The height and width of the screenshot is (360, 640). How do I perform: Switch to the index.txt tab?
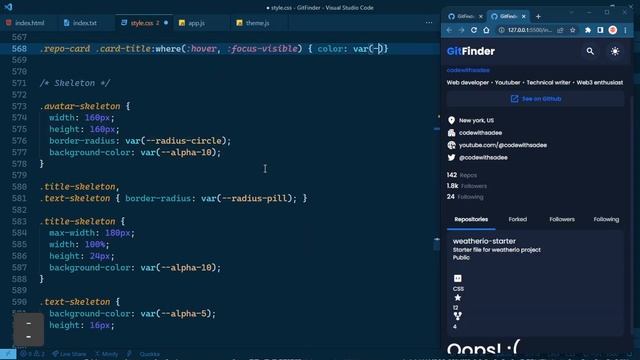80,23
